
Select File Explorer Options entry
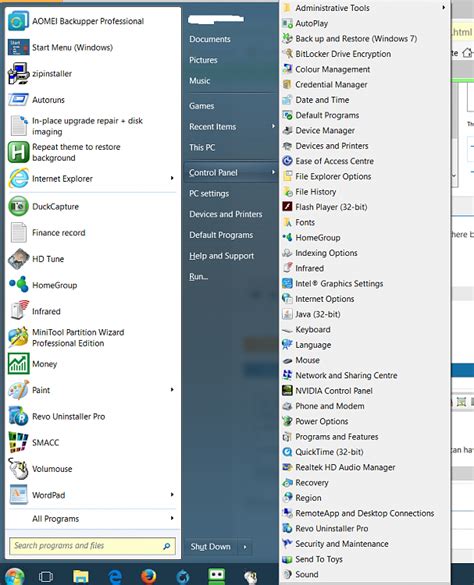[333, 176]
